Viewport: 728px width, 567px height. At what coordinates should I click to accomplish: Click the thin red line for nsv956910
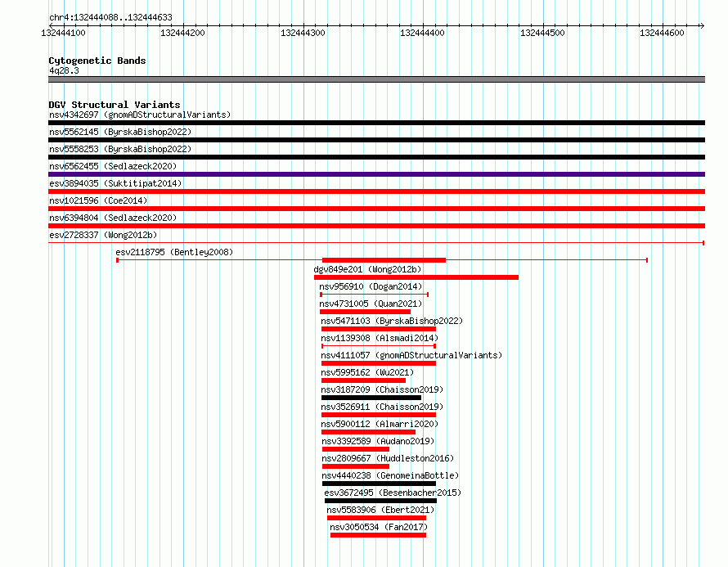coord(374,295)
